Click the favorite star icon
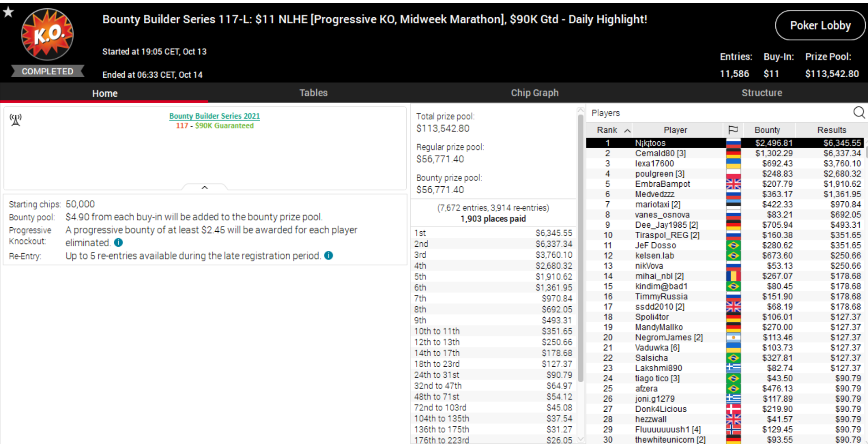868x444 pixels. (8, 12)
